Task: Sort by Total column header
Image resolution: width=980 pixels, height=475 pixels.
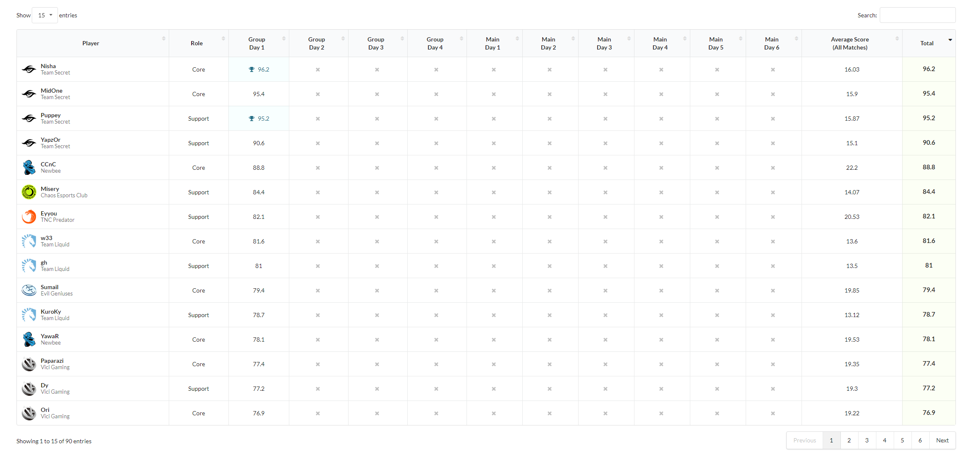Action: click(929, 43)
